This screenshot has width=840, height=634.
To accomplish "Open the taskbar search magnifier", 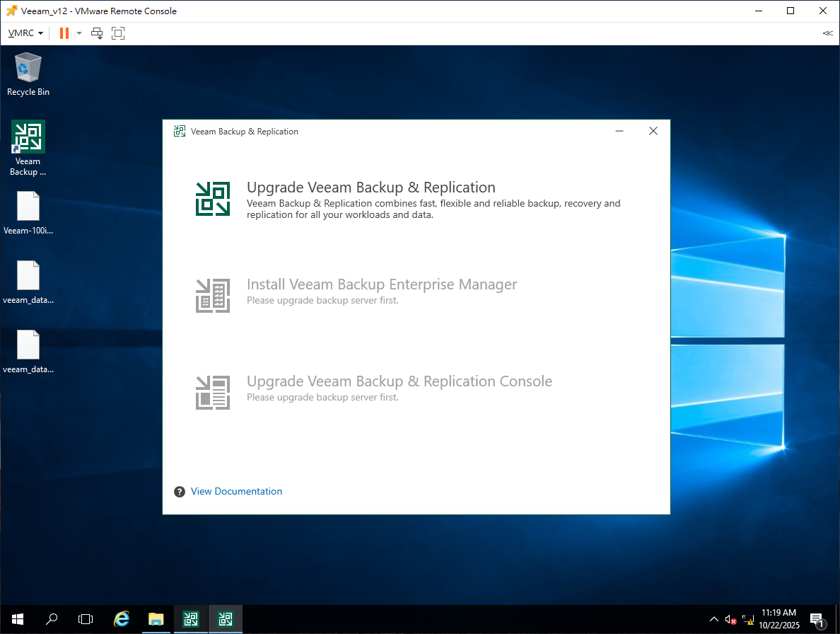I will pos(52,619).
